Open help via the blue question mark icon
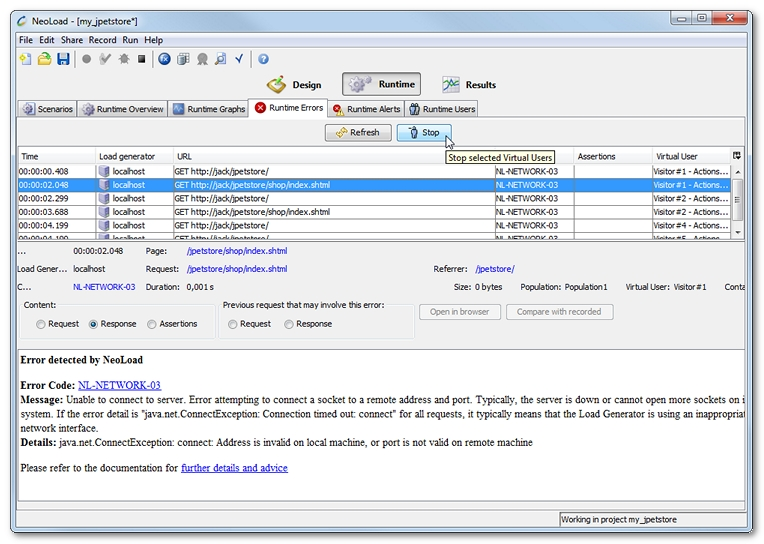The image size is (764, 544). [264, 60]
